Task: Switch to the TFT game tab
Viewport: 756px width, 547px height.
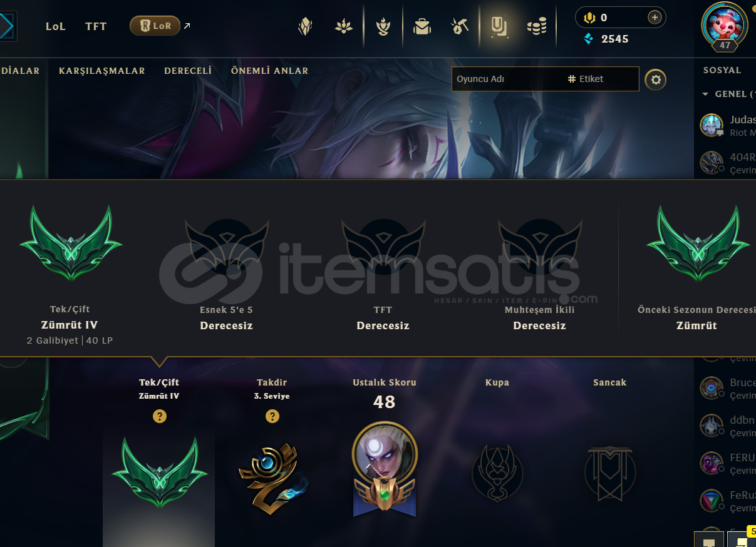Action: coord(96,26)
